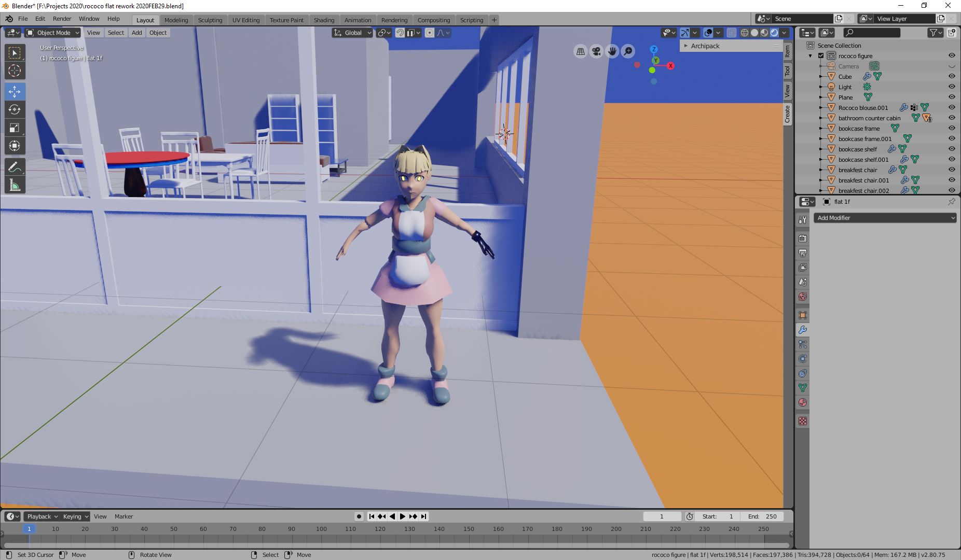Open the Object Constraints properties tab
The height and width of the screenshot is (560, 961).
point(803,373)
